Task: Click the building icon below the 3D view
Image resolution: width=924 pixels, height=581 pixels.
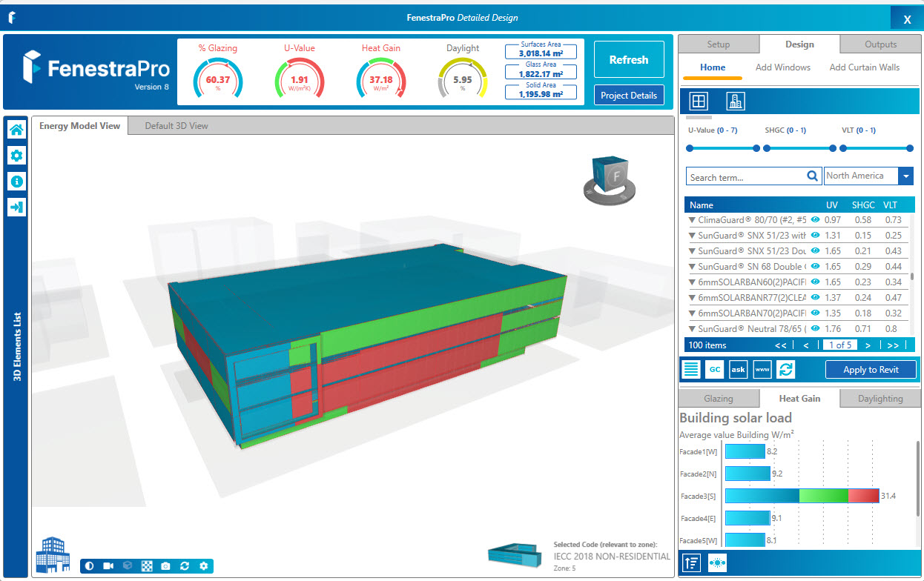Action: [x=52, y=554]
